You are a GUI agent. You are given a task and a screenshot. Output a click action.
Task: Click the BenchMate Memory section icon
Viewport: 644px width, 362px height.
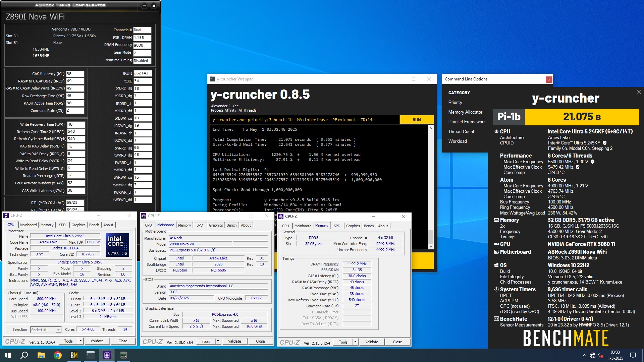tap(496, 220)
